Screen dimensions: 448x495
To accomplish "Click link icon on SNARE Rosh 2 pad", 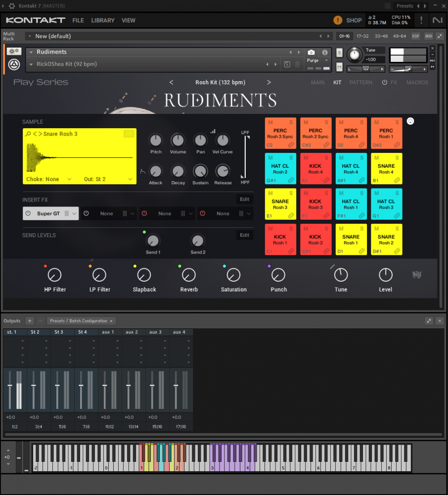I will click(397, 251).
